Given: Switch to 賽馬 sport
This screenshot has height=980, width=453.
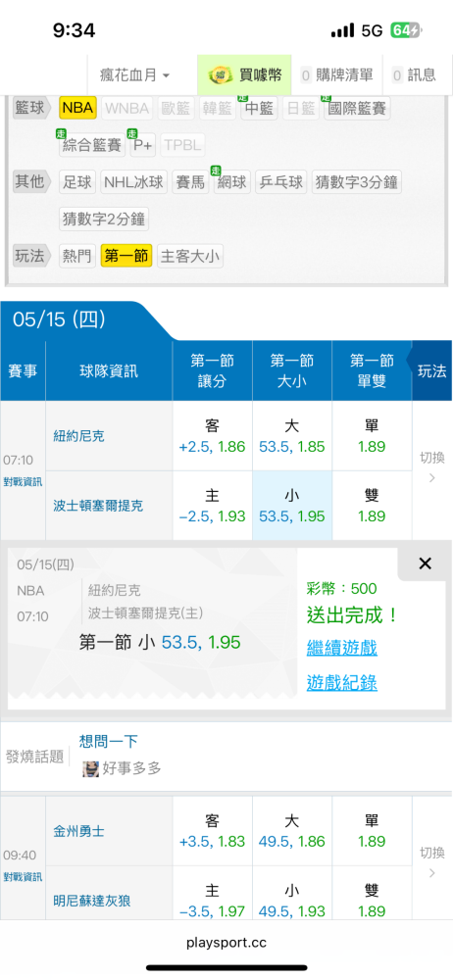Looking at the screenshot, I should pyautogui.click(x=190, y=182).
